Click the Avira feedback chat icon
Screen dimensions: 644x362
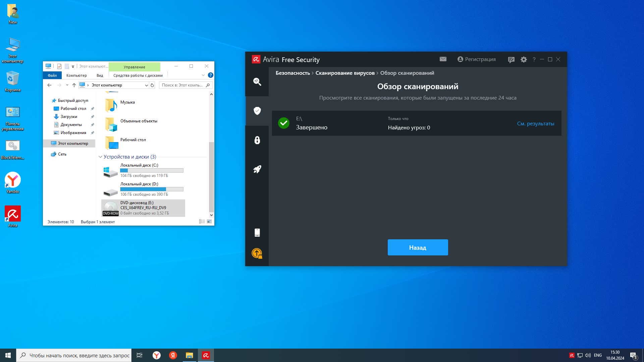point(511,60)
